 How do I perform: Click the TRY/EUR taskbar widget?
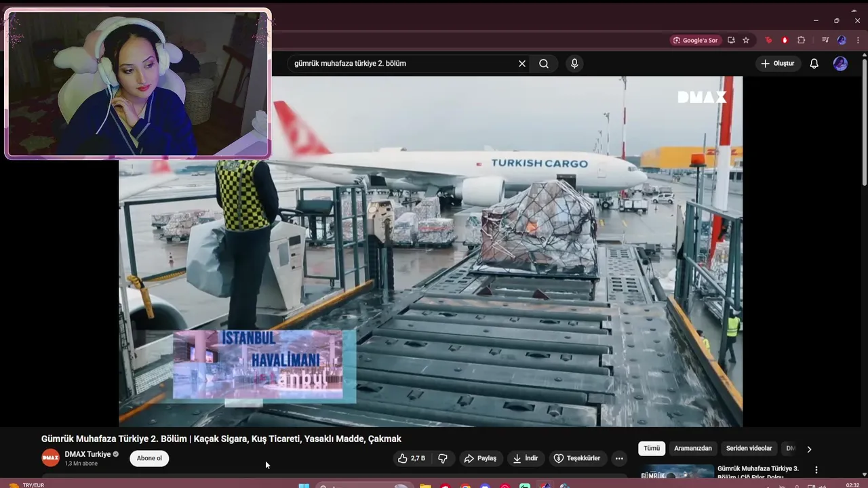click(27, 485)
